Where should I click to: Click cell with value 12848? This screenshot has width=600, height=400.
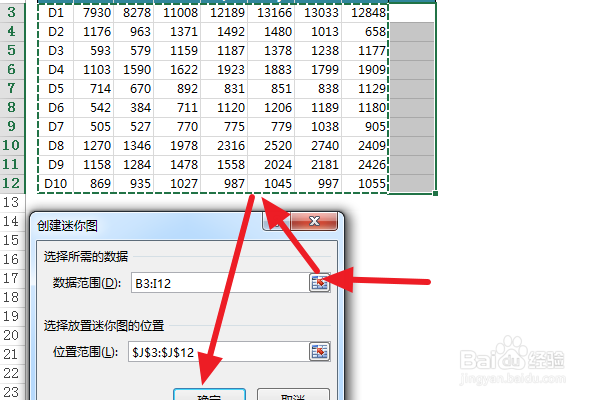[365, 13]
